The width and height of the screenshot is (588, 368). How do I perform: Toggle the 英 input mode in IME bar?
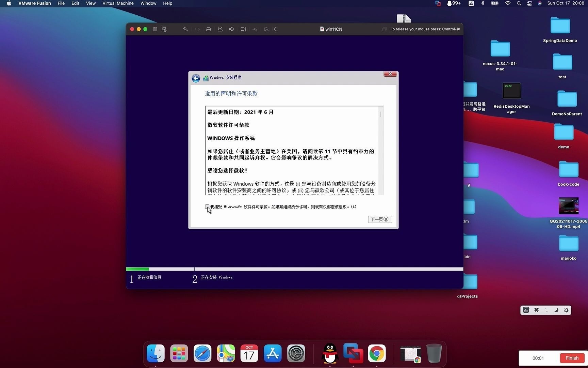tap(537, 310)
